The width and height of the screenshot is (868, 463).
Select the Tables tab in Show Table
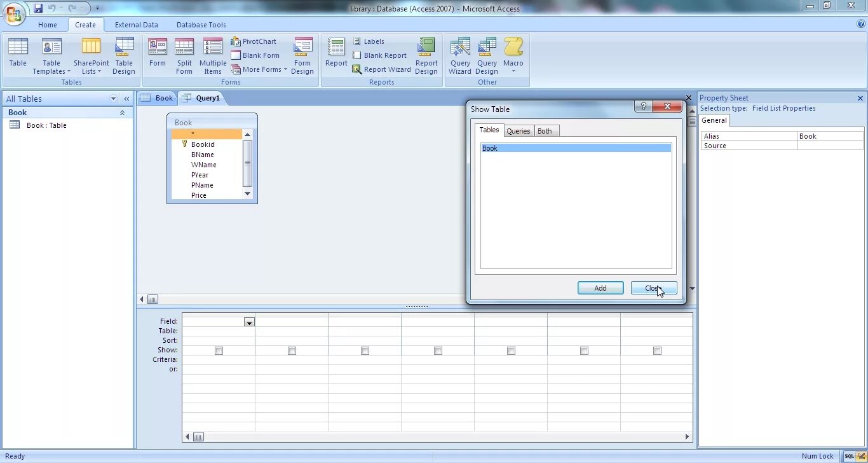click(489, 130)
